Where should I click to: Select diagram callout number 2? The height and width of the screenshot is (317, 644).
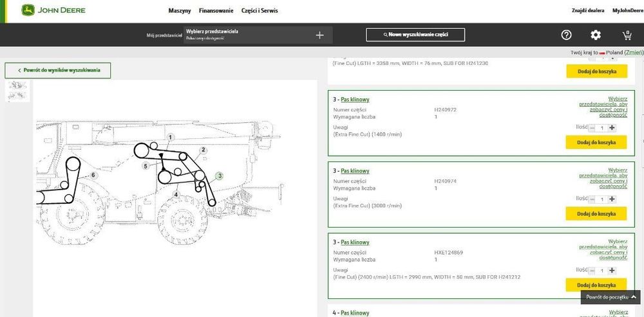click(203, 150)
